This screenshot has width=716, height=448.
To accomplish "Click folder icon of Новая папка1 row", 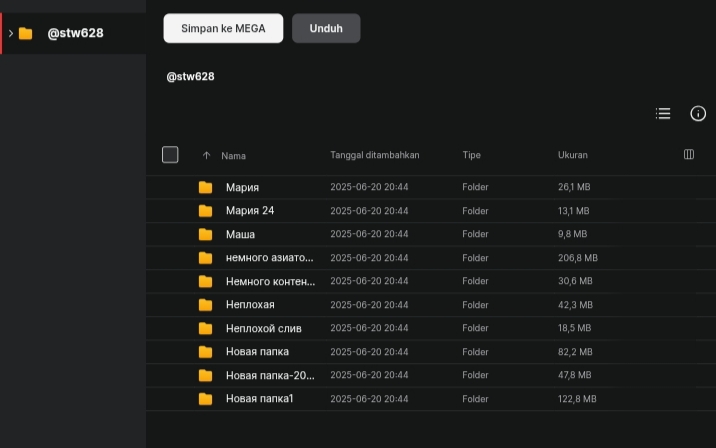I will 205,399.
